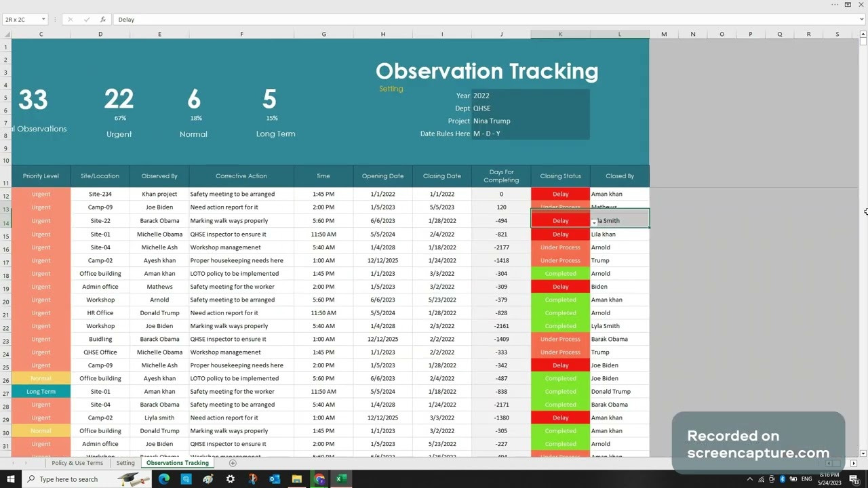Click the ENG language indicator
This screenshot has height=488, width=868.
coord(807,479)
